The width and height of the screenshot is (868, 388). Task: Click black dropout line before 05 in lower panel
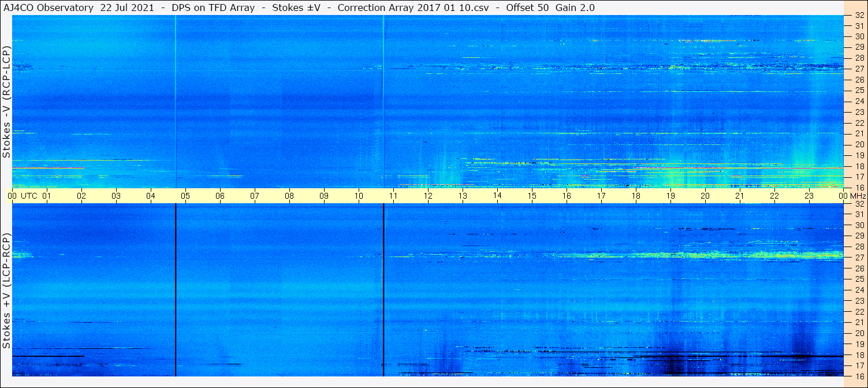(176, 290)
